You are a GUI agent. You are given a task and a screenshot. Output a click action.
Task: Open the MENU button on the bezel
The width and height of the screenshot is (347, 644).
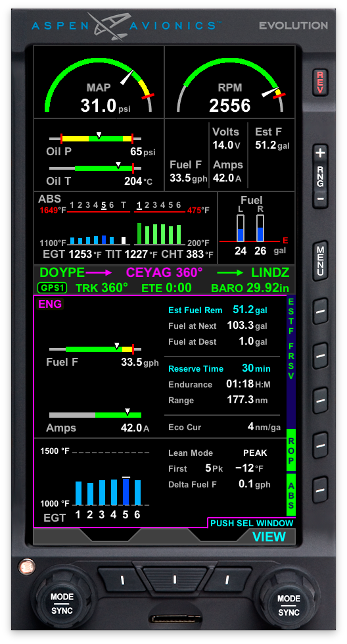click(x=320, y=260)
